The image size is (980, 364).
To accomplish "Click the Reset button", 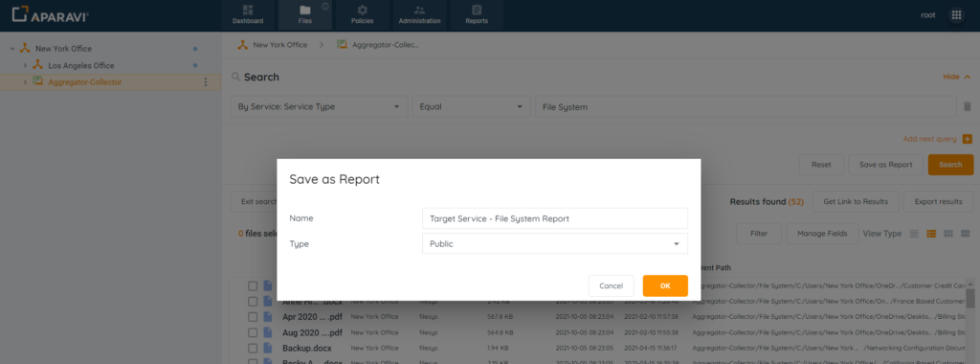I will coord(821,165).
